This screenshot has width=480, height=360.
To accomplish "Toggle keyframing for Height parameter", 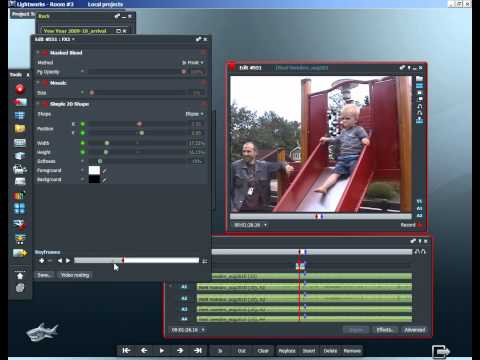I will point(83,152).
